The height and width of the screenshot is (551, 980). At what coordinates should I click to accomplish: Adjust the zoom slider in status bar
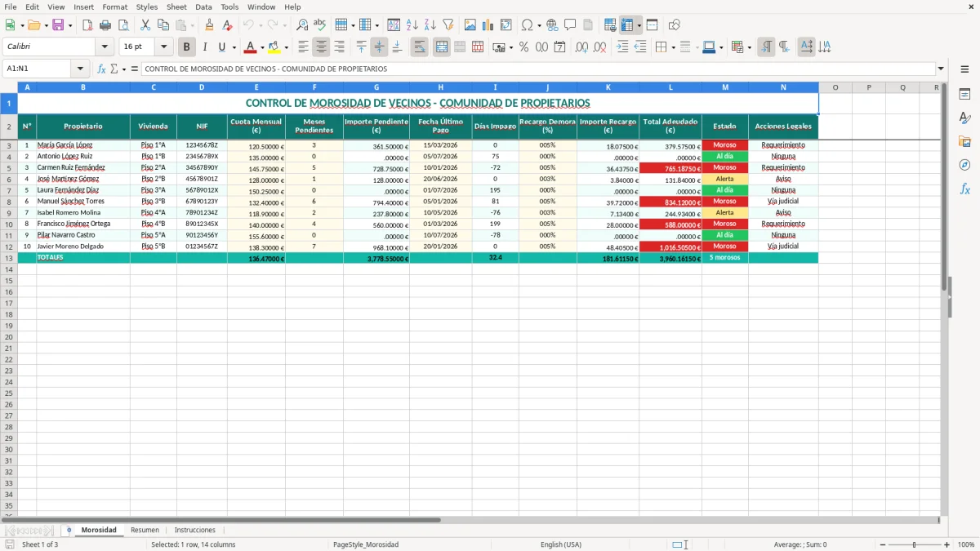[x=913, y=544]
